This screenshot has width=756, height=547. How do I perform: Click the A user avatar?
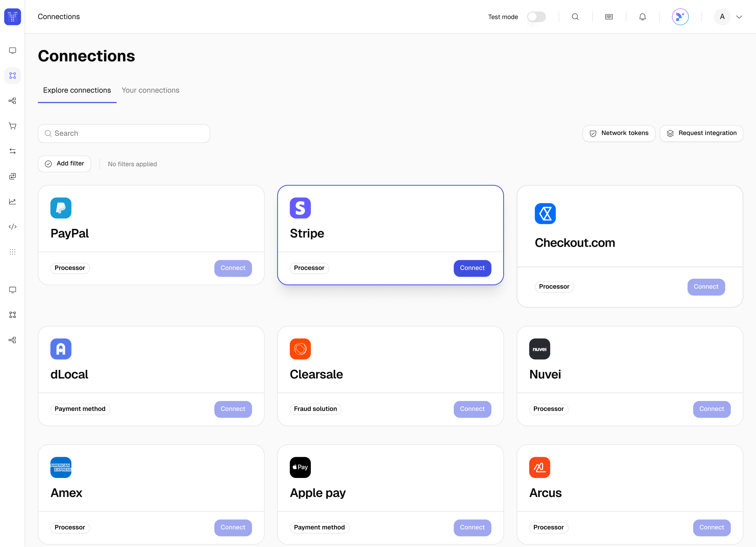point(722,17)
